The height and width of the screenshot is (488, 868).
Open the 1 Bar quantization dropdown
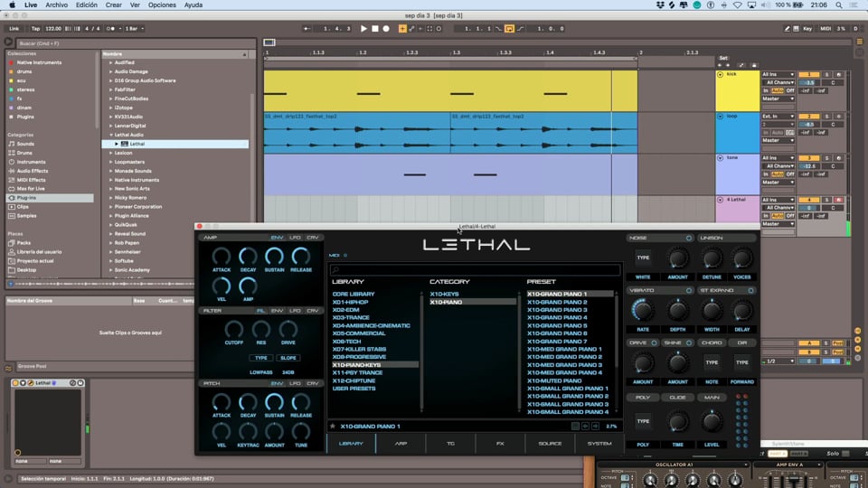coord(134,29)
